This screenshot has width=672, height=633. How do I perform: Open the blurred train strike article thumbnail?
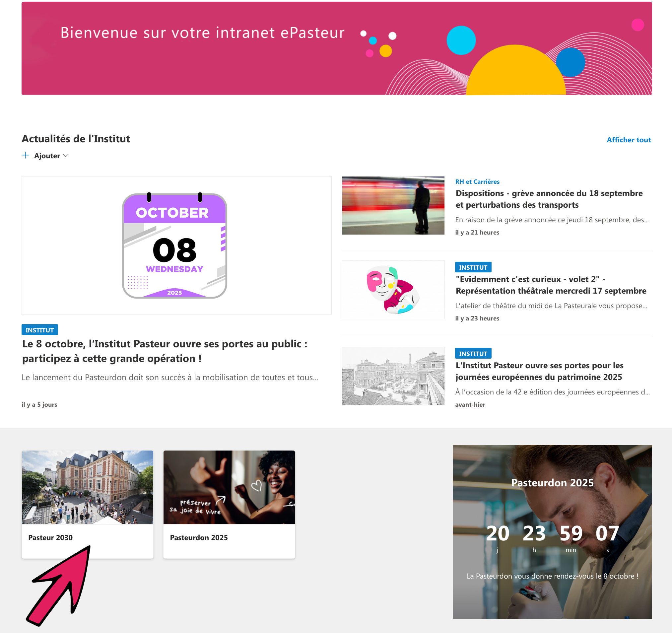(x=393, y=205)
